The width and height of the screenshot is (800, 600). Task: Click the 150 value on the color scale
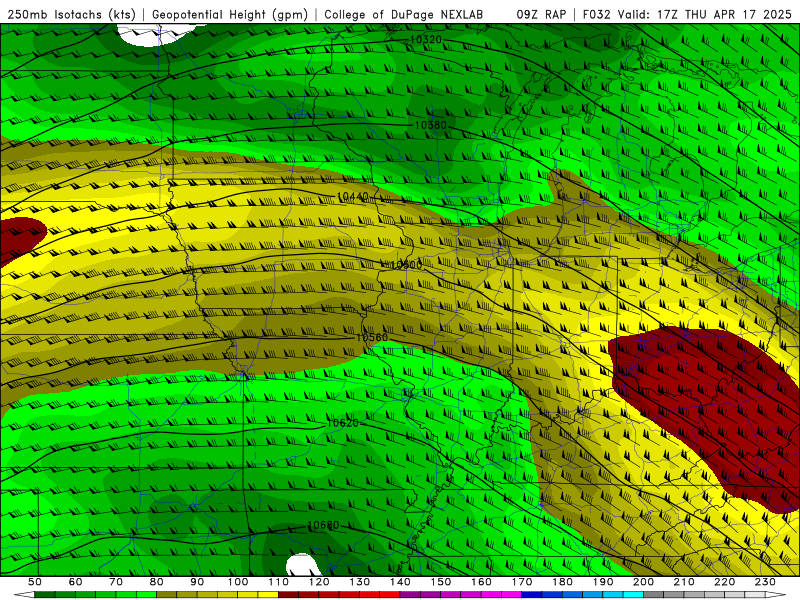[x=441, y=582]
